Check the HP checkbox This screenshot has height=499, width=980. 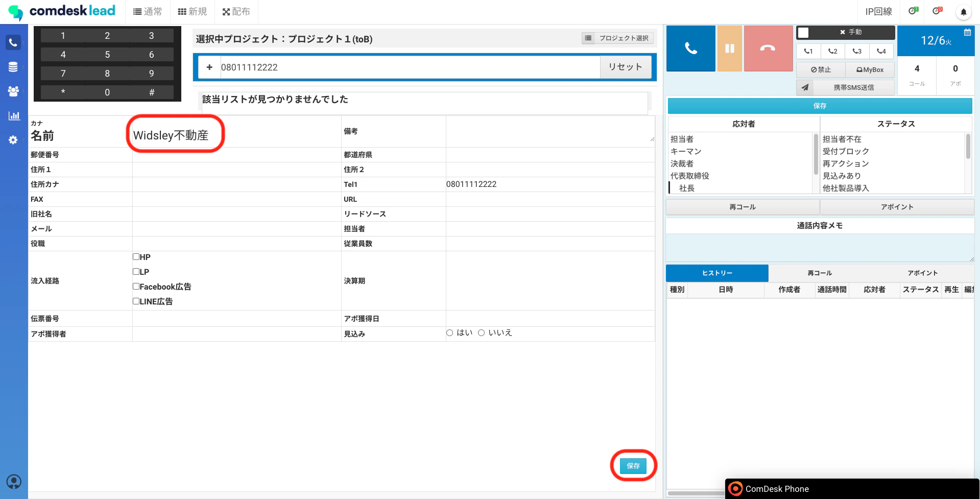click(x=136, y=257)
